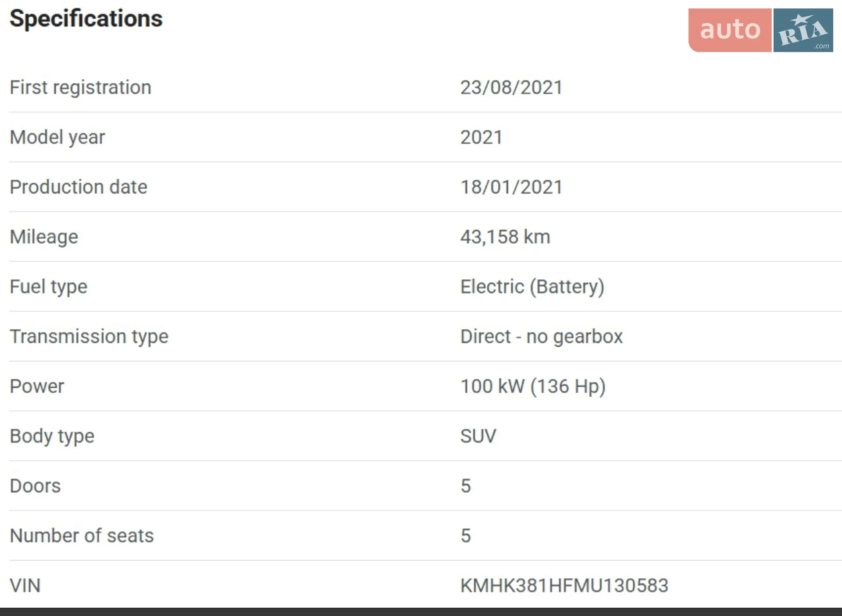Click the SUV body type value

478,436
